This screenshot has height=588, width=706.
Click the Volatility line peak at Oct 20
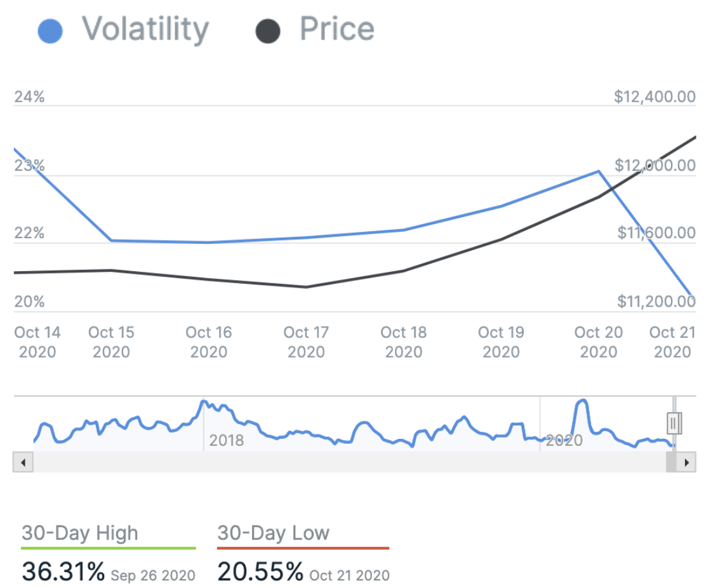(x=599, y=171)
